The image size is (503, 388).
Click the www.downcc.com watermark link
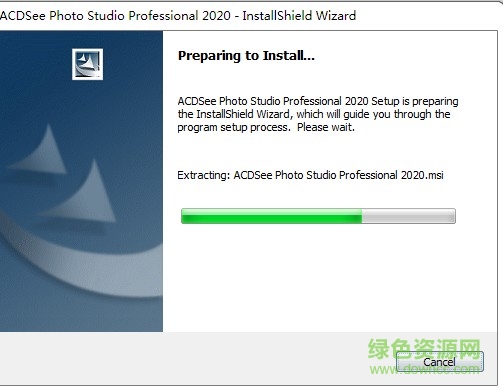(424, 369)
